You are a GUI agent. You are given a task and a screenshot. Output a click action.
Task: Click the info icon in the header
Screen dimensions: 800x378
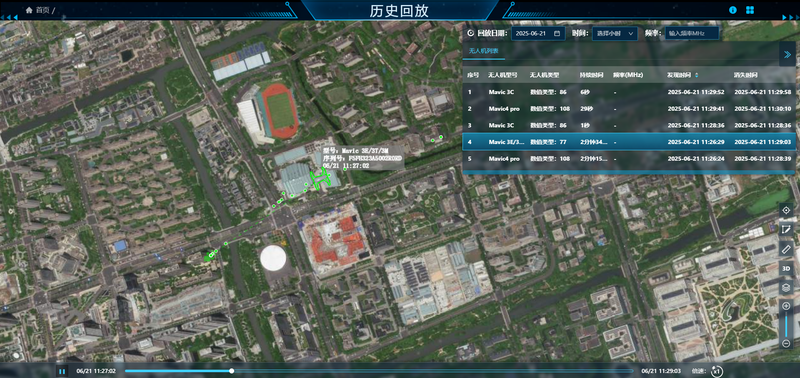(x=733, y=10)
